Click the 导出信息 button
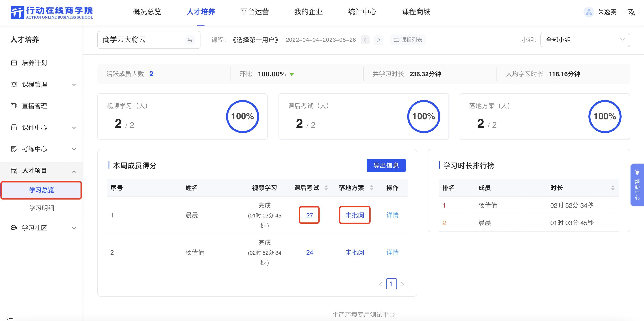This screenshot has height=321, width=644. pyautogui.click(x=386, y=165)
